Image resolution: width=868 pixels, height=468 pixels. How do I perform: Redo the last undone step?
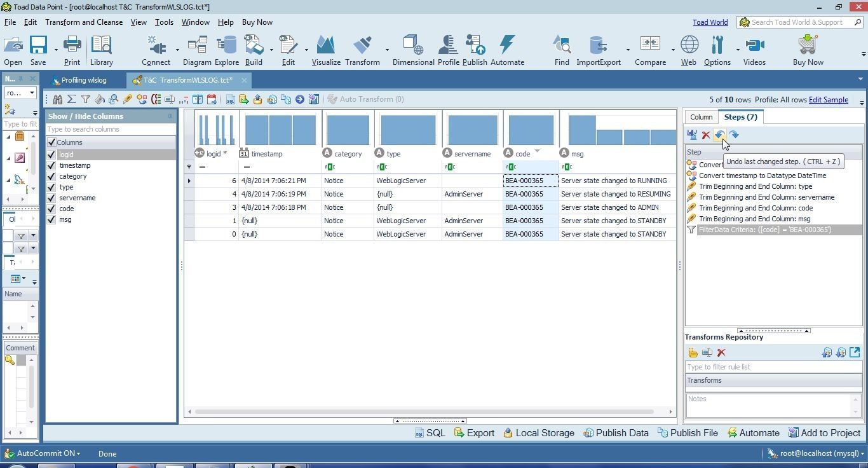click(x=734, y=135)
